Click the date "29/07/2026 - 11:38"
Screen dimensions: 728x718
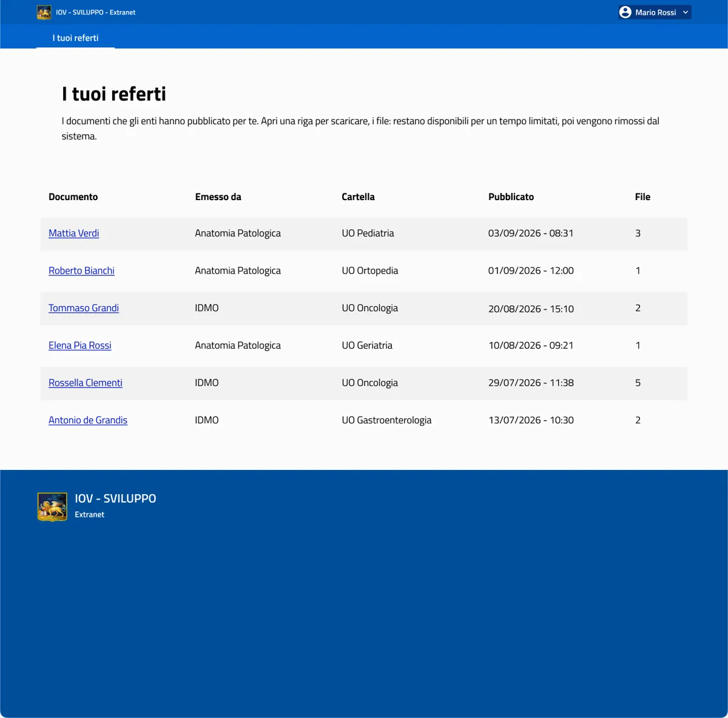coord(531,383)
